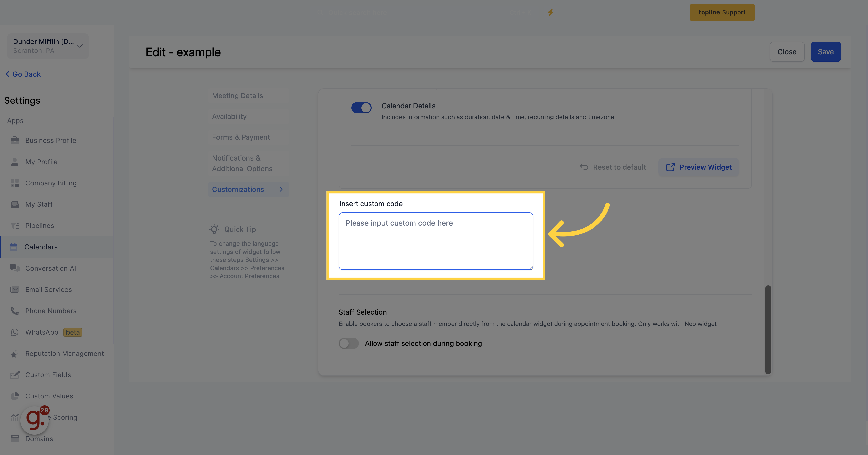Toggle the Calendar Details switch on
The width and height of the screenshot is (868, 455).
coord(362,107)
